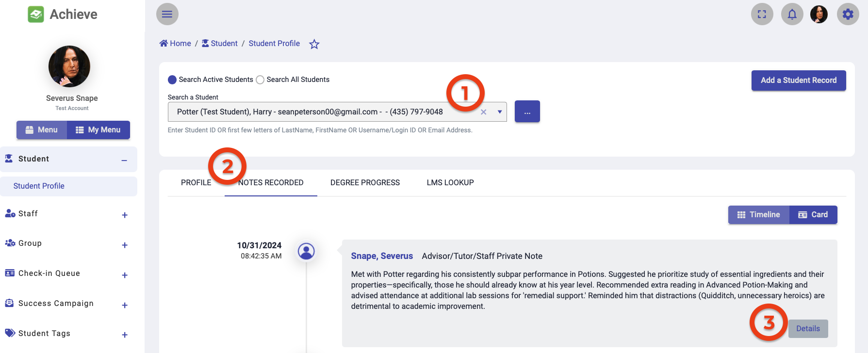Viewport: 868px width, 353px height.
Task: Clear the selected student with X
Action: point(484,112)
